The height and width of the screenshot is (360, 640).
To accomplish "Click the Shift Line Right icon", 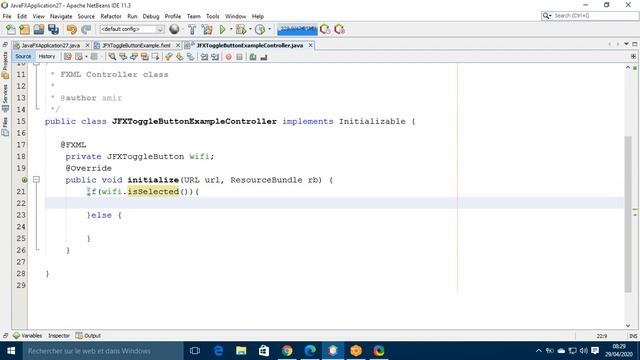I will coord(215,57).
